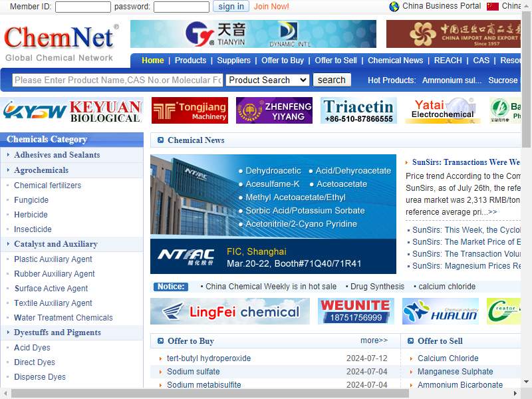The image size is (532, 399).
Task: Open the Zhenfeng Yiyang banner
Action: click(274, 110)
